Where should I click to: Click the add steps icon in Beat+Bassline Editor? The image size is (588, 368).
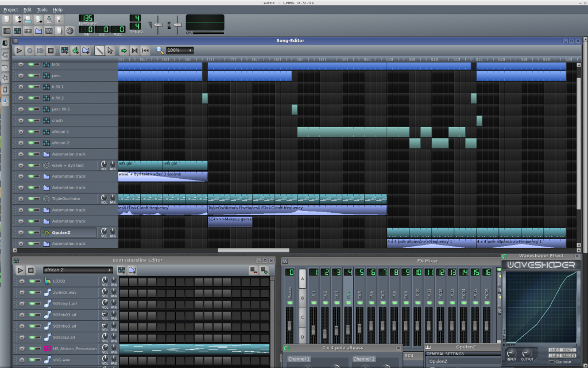(x=264, y=270)
